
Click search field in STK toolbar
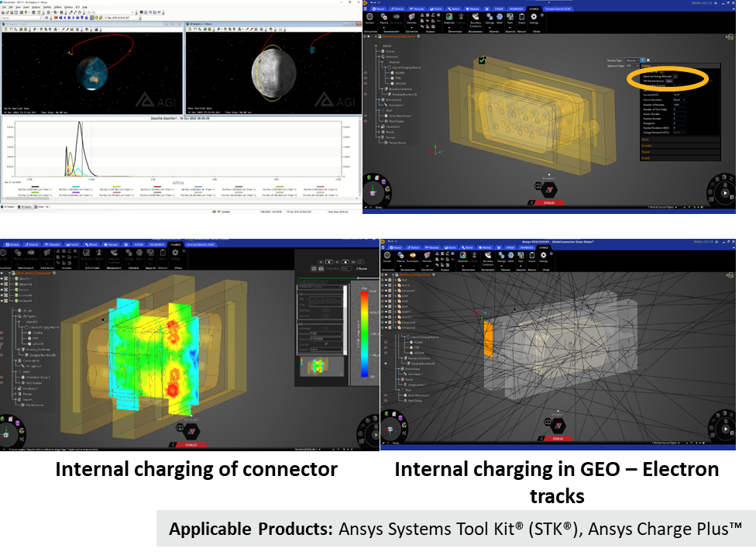[x=21, y=18]
